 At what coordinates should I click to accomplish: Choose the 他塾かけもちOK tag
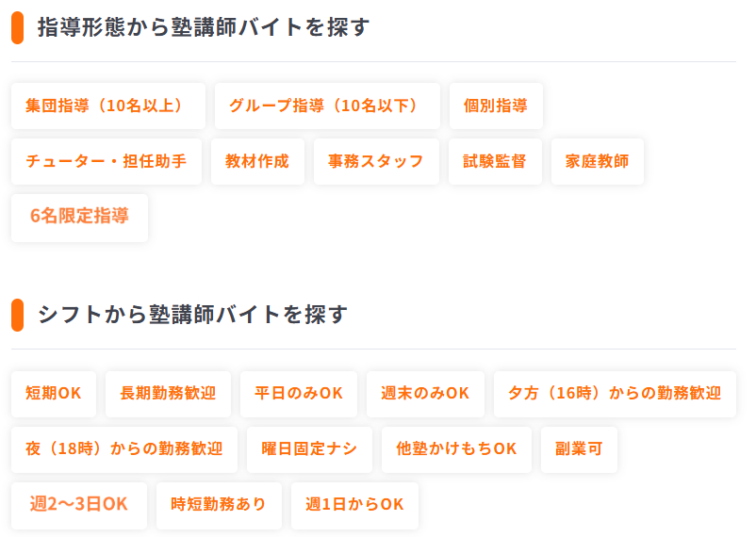tap(457, 448)
